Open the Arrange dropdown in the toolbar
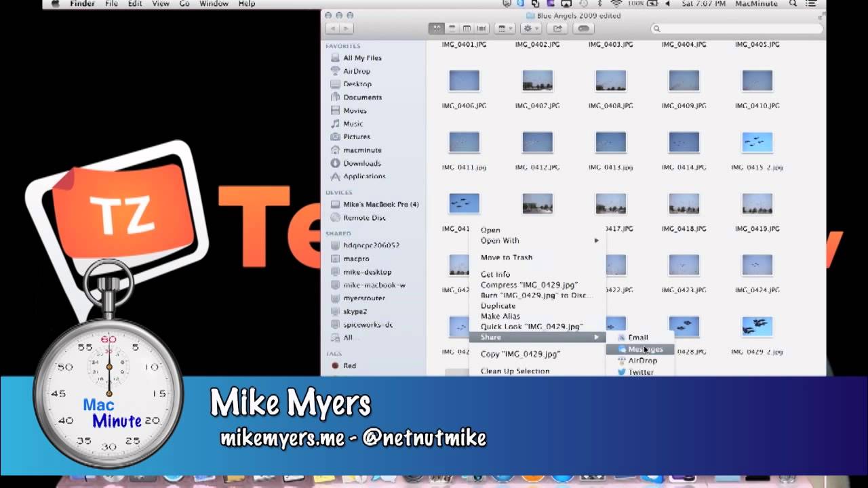Screen dimensions: 868x488 click(x=504, y=28)
